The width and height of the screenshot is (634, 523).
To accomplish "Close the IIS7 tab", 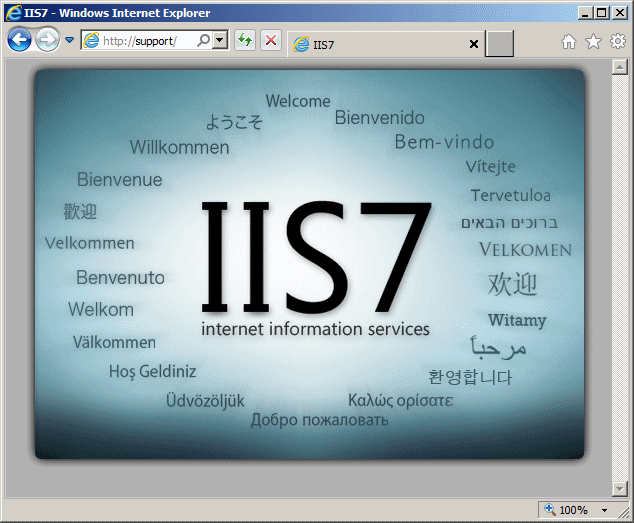I will pos(474,44).
